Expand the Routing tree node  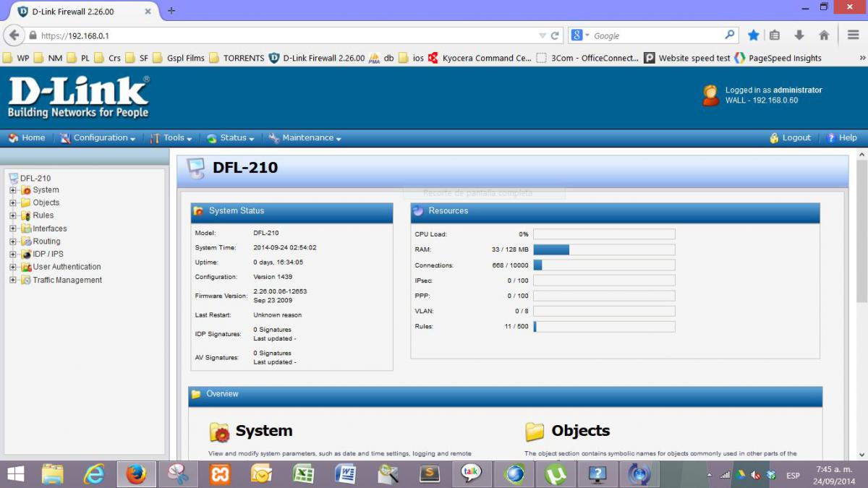pyautogui.click(x=13, y=241)
